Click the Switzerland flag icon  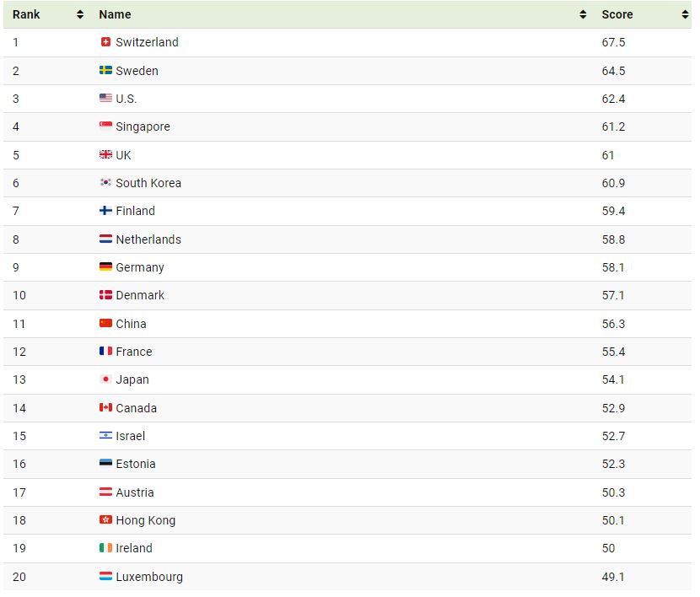(105, 42)
